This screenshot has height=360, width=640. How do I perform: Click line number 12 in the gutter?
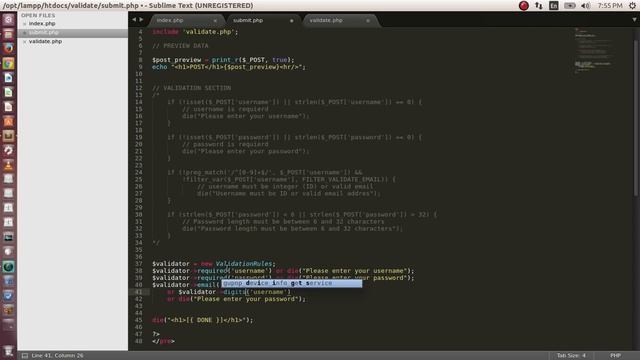[139, 88]
